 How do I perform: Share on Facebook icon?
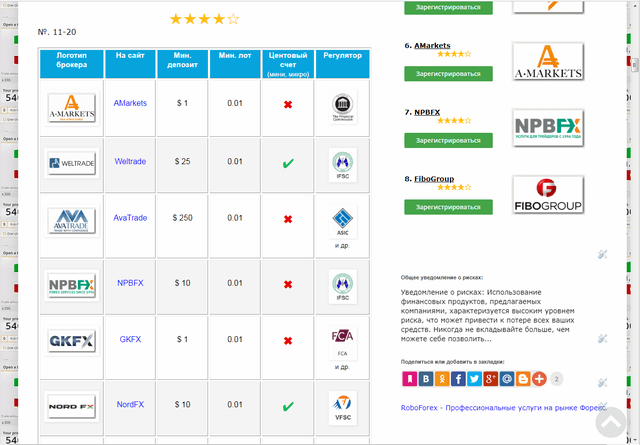coord(458,379)
